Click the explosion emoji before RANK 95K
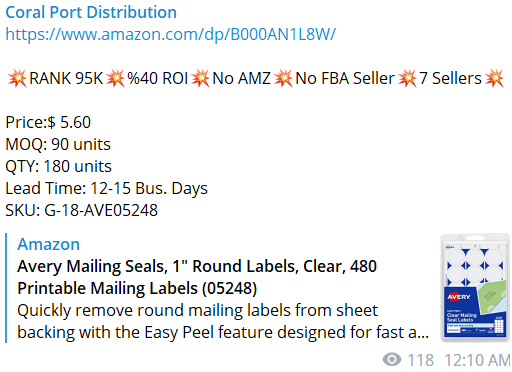This screenshot has height=372, width=512. tap(17, 78)
